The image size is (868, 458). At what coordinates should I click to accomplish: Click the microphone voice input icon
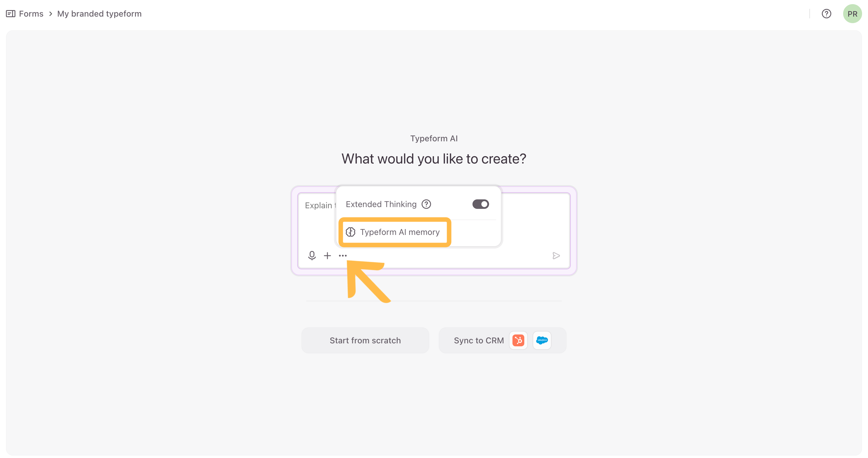point(312,256)
